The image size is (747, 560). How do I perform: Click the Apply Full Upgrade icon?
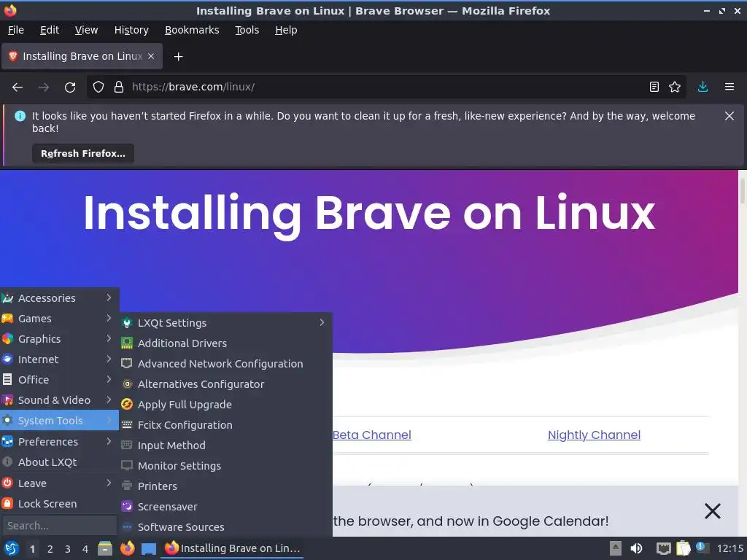tap(127, 405)
